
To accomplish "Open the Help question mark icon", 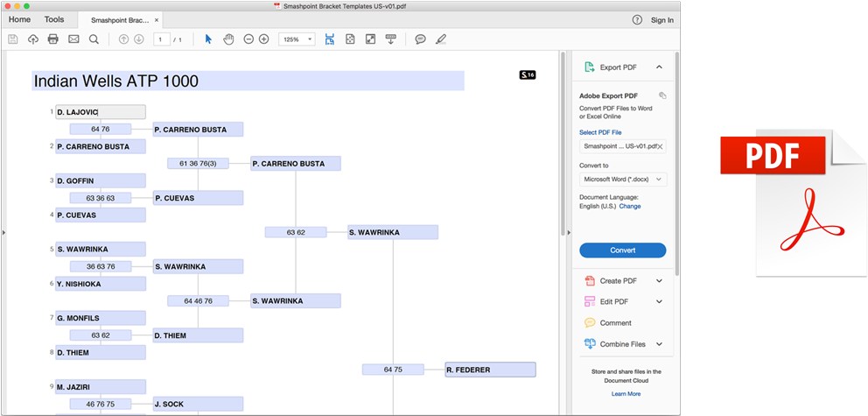I will (x=636, y=19).
